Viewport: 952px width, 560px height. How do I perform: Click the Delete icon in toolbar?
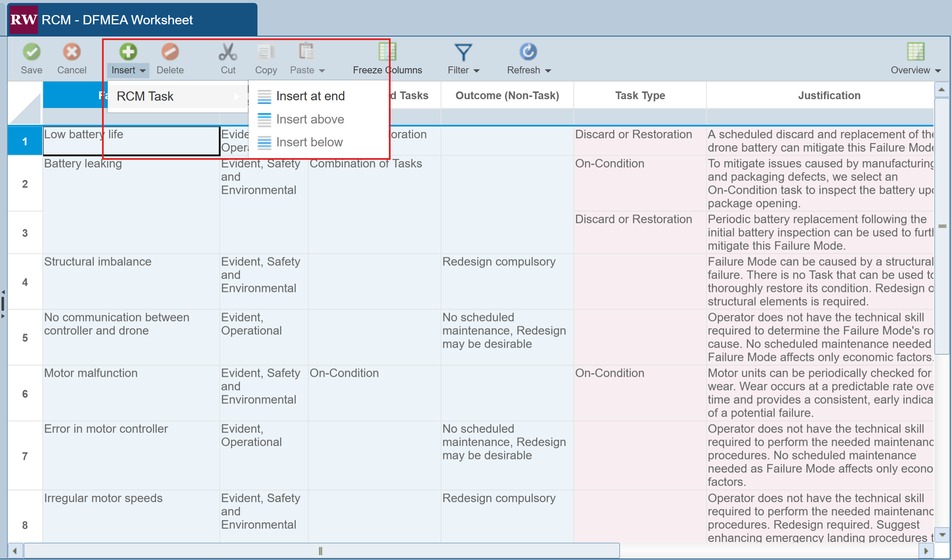[x=170, y=52]
